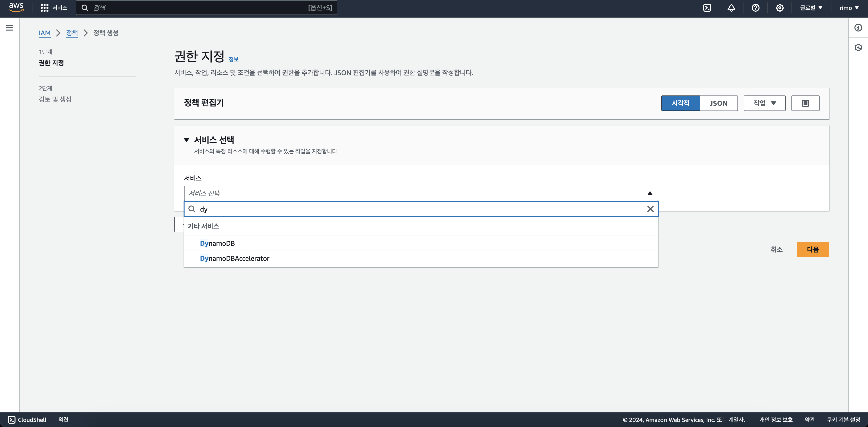Open the hamburger side navigation menu
The height and width of the screenshot is (427, 868).
(x=10, y=28)
